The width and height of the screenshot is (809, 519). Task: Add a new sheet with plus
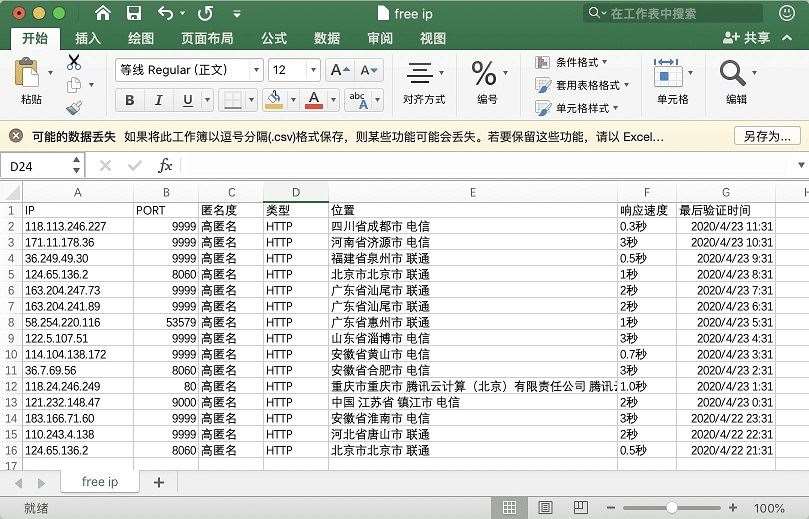tap(159, 482)
